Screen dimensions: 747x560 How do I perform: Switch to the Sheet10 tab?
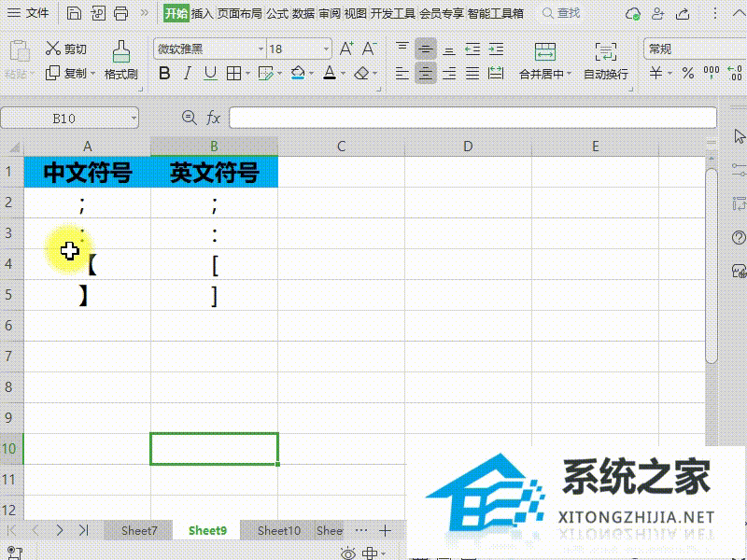pos(278,530)
